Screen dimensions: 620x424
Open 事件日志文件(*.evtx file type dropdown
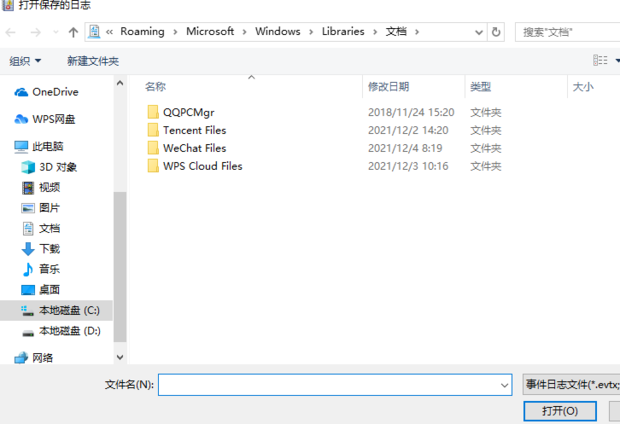tap(571, 384)
